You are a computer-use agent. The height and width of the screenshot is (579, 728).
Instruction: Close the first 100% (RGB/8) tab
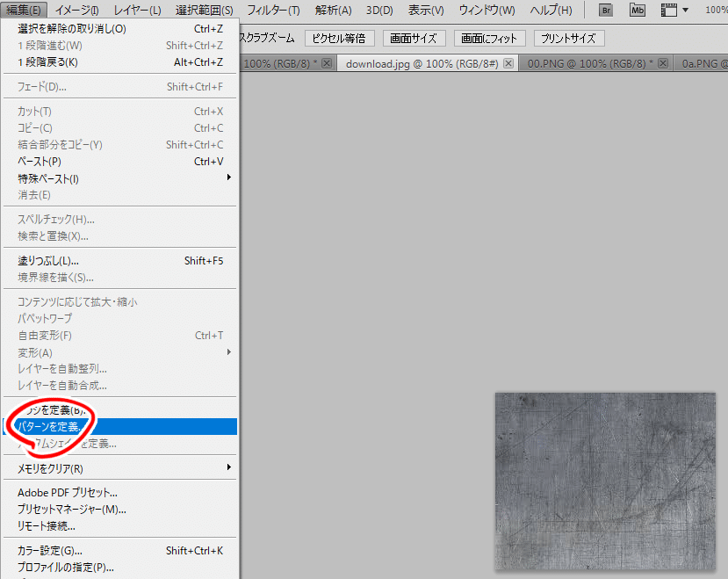[327, 63]
